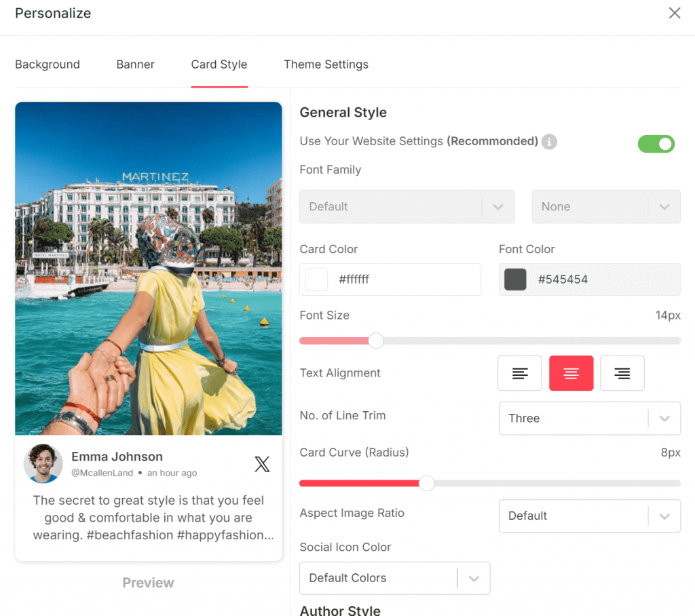The width and height of the screenshot is (695, 616).
Task: Click the info icon beside Recommended
Action: click(550, 142)
